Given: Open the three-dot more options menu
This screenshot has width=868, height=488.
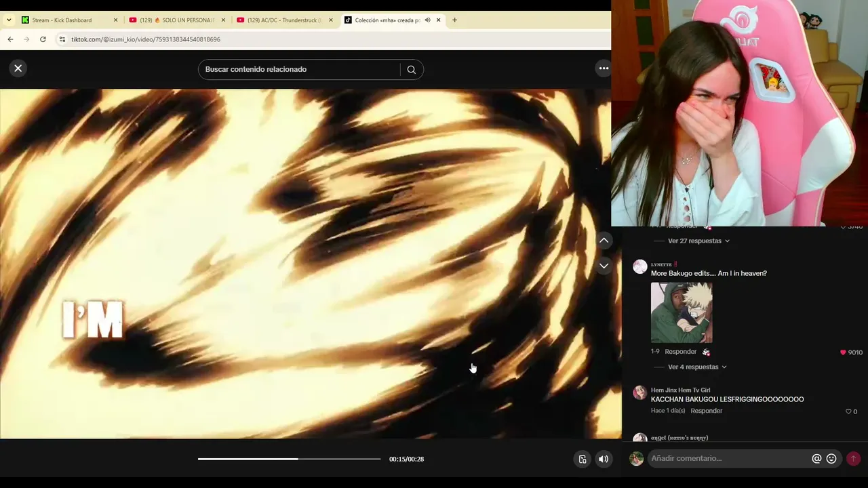Looking at the screenshot, I should [x=604, y=68].
